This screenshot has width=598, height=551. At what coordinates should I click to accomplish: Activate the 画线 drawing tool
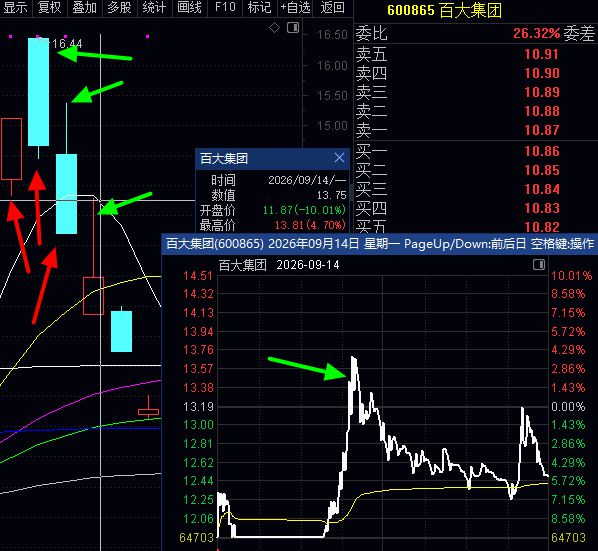tap(189, 8)
